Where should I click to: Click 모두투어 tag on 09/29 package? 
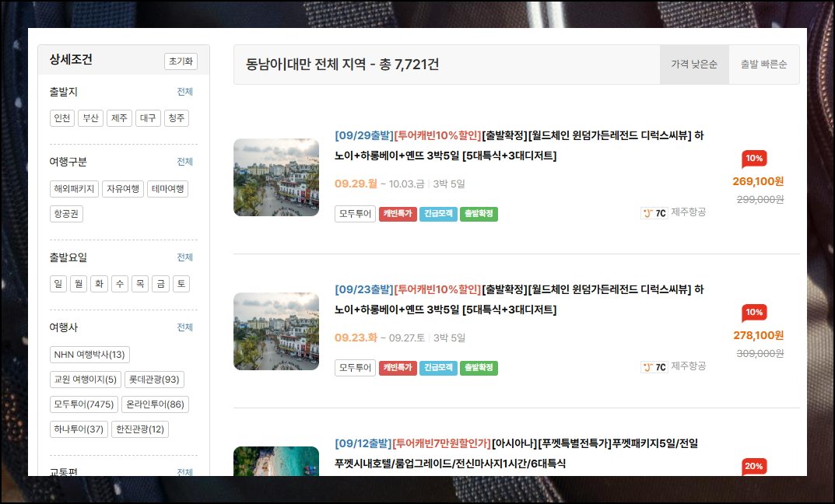[355, 214]
